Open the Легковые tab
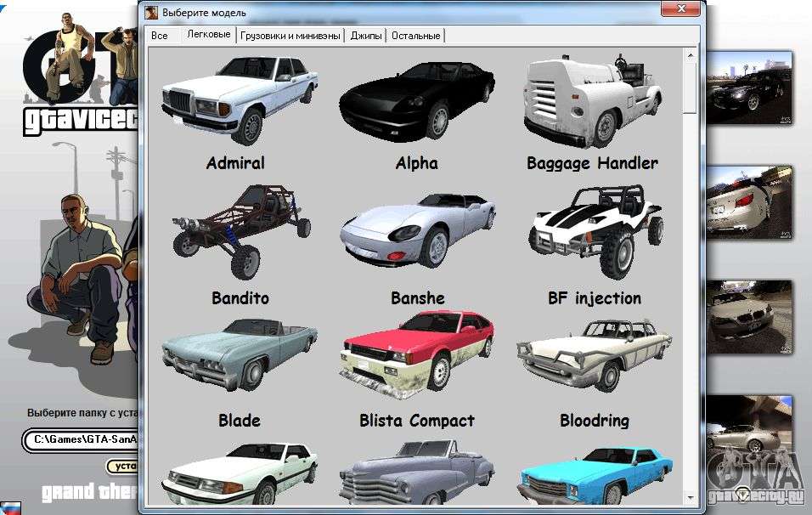The image size is (812, 515). (x=209, y=34)
